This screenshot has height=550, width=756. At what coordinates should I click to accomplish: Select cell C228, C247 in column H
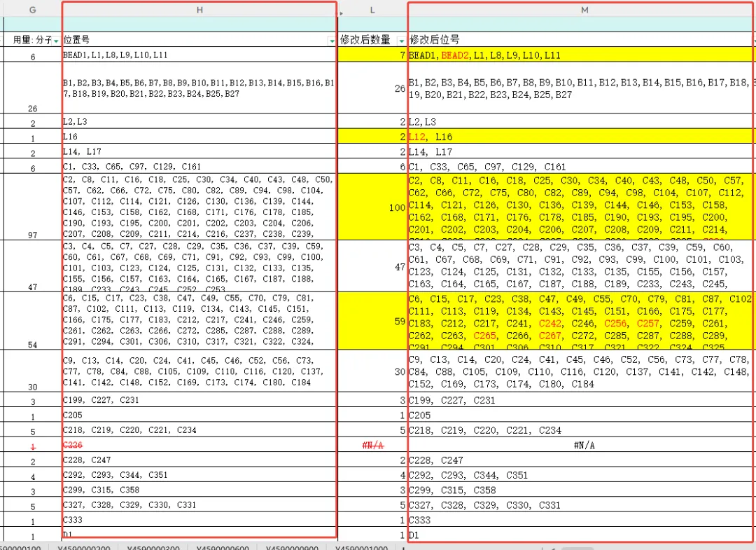click(199, 460)
